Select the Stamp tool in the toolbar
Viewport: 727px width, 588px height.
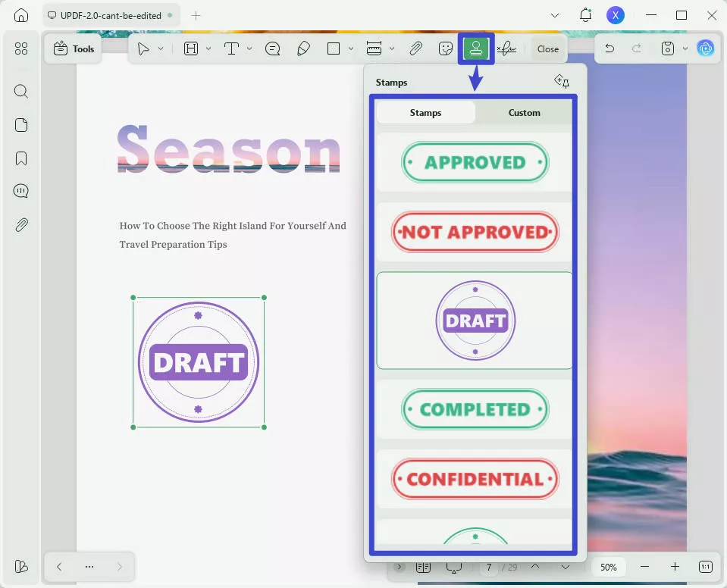point(476,48)
